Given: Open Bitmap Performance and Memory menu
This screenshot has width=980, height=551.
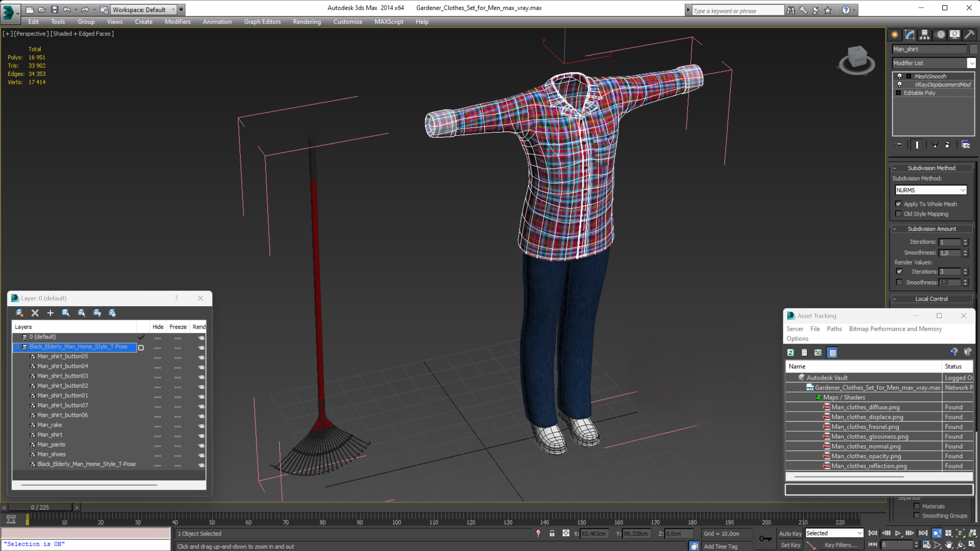Looking at the screenshot, I should pos(895,329).
